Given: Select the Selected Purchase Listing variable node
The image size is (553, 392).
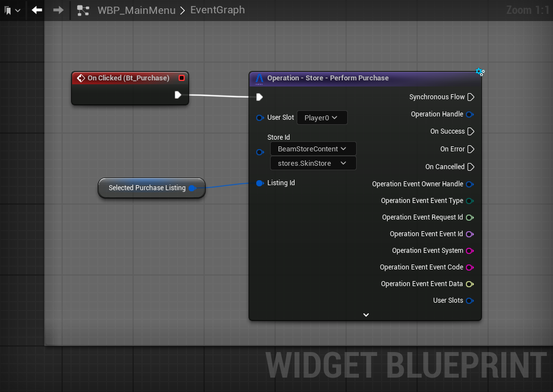Looking at the screenshot, I should tap(147, 188).
